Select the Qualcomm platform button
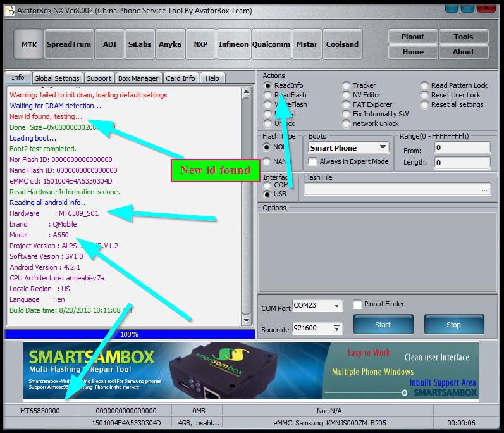This screenshot has height=433, width=504. [x=271, y=44]
